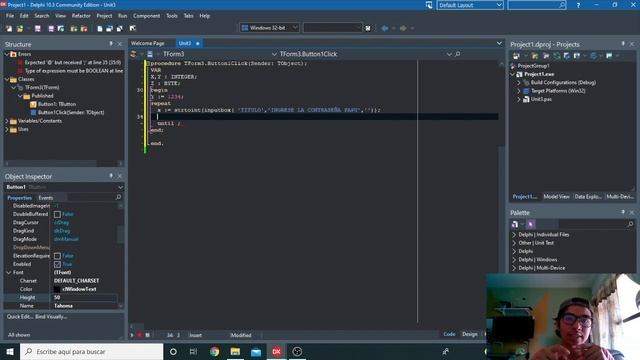Open Chrome from the Windows taskbar
The height and width of the screenshot is (360, 640).
coord(214,351)
